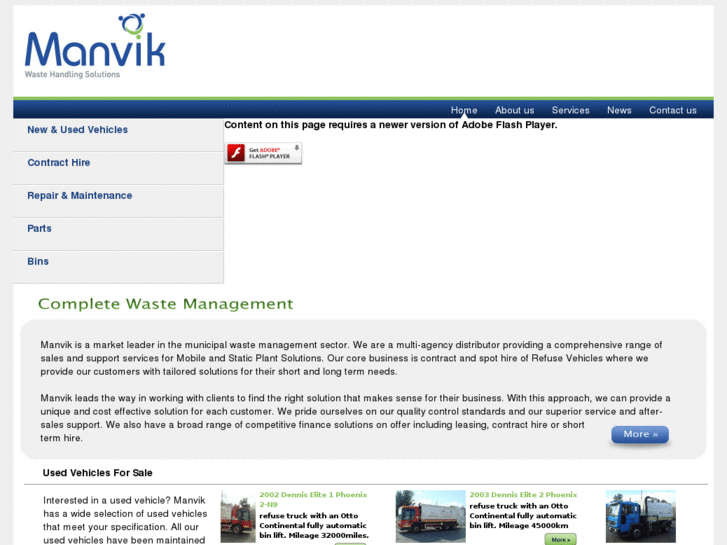The height and width of the screenshot is (545, 727).
Task: Open the 2003 Dennis Elite 2 Phoenix listing
Action: coord(523,495)
